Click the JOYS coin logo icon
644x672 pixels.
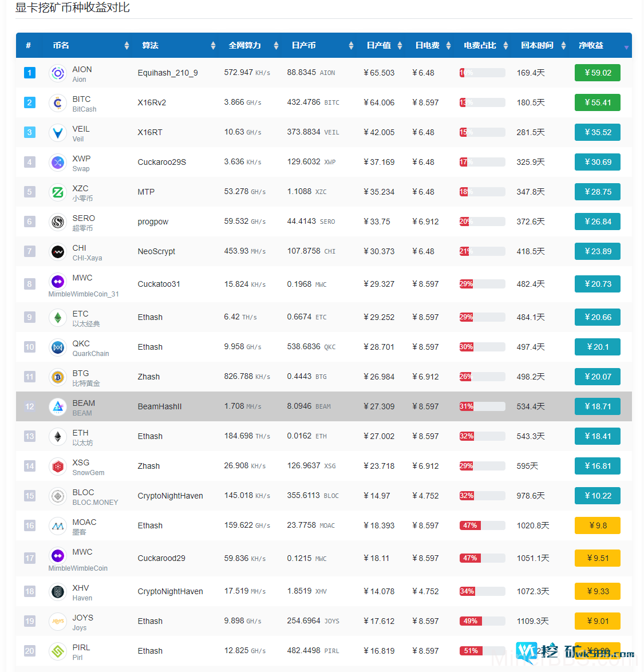58,622
